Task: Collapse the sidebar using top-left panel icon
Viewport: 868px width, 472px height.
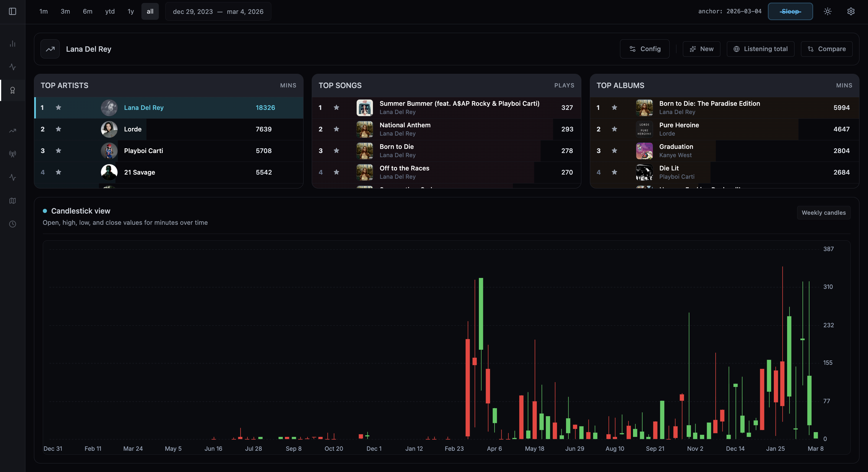Action: [12, 11]
